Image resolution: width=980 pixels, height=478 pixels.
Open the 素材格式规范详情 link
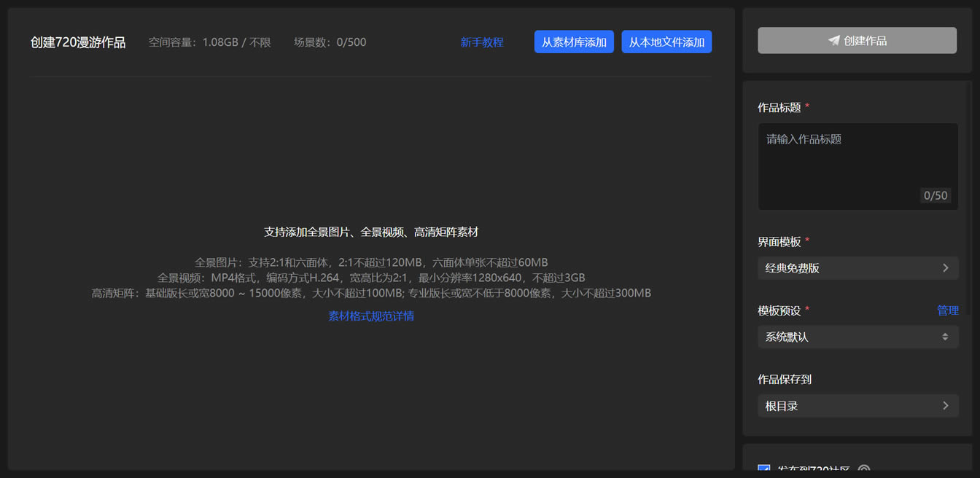[371, 316]
